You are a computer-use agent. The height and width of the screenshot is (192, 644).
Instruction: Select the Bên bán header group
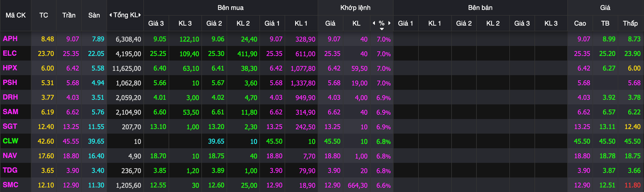480,8
